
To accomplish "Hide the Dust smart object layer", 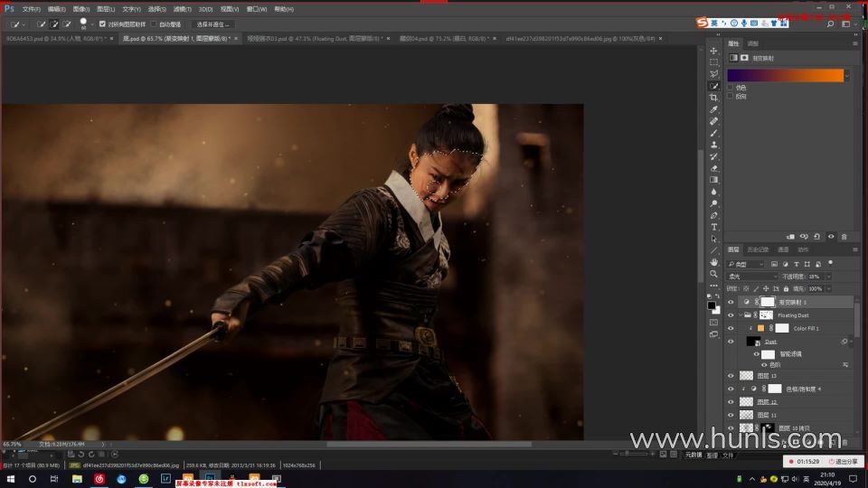I will [x=731, y=342].
